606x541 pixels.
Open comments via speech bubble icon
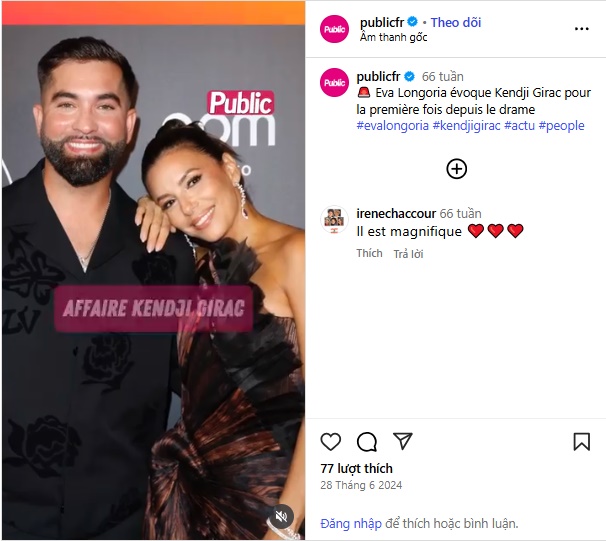coord(367,442)
